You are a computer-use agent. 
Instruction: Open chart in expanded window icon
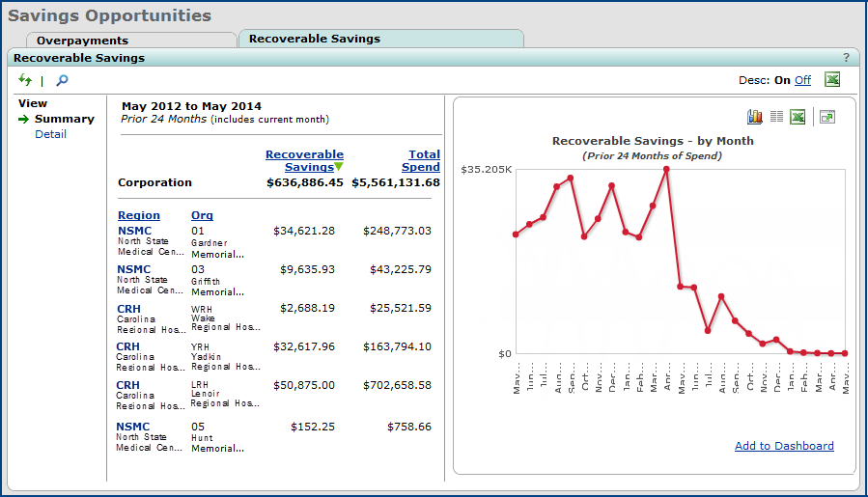pos(826,117)
